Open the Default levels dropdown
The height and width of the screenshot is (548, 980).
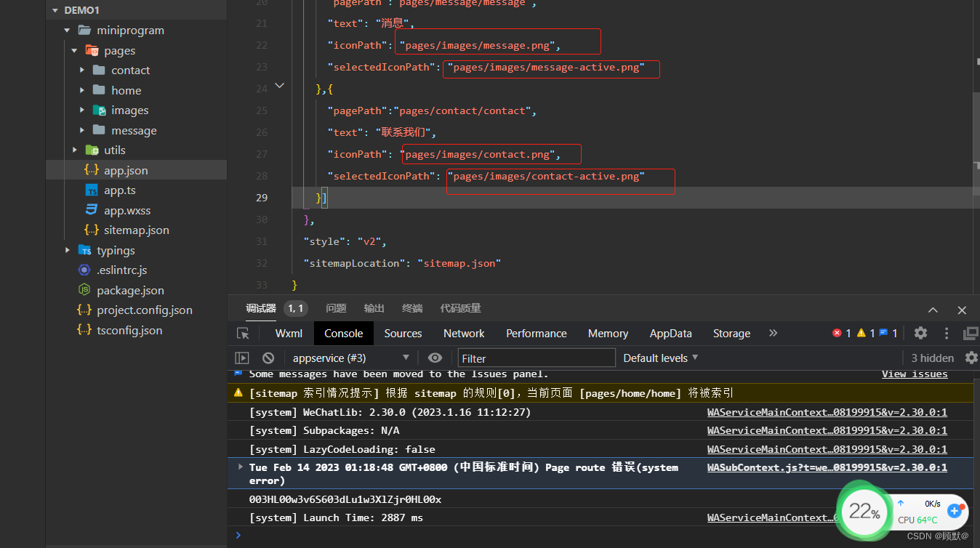point(656,357)
